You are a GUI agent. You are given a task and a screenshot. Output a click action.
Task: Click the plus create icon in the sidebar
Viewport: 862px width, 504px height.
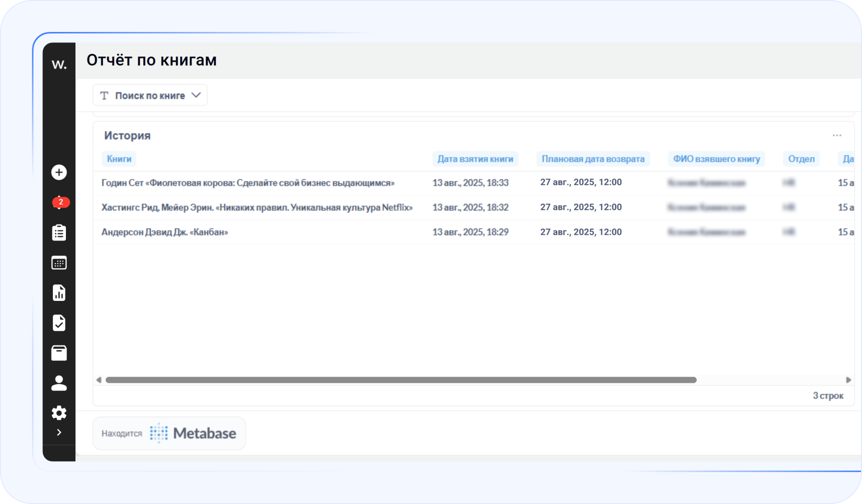(59, 172)
